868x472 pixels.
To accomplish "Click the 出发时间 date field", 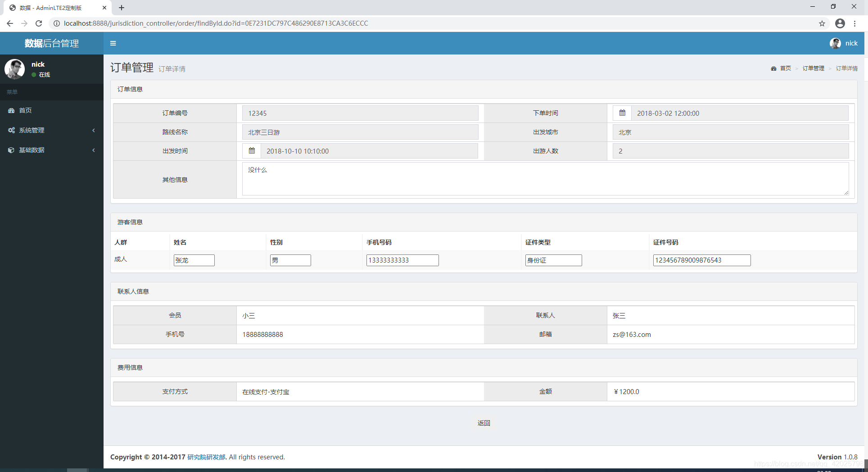I will point(369,151).
